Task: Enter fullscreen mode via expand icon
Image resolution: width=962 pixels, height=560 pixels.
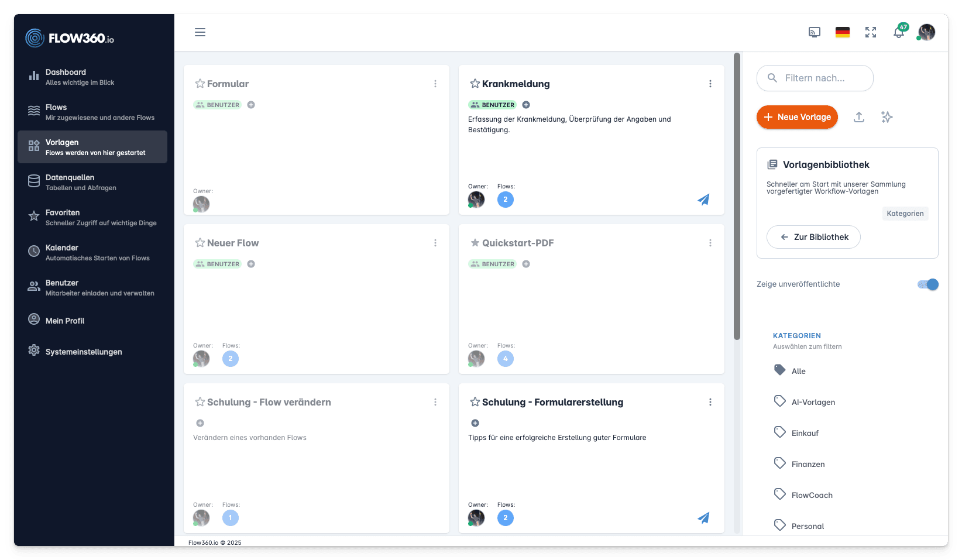Action: (871, 32)
